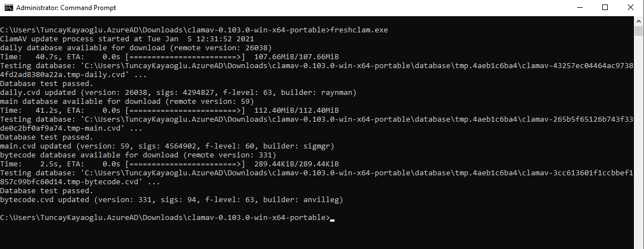644x249 pixels.
Task: Maximize the Command Prompt window
Action: (x=605, y=8)
